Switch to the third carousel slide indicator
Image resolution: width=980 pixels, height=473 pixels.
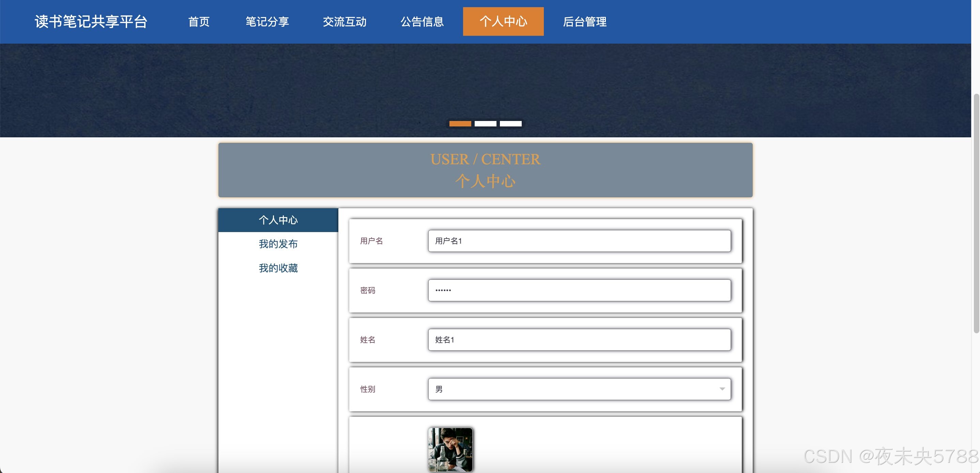pyautogui.click(x=510, y=124)
